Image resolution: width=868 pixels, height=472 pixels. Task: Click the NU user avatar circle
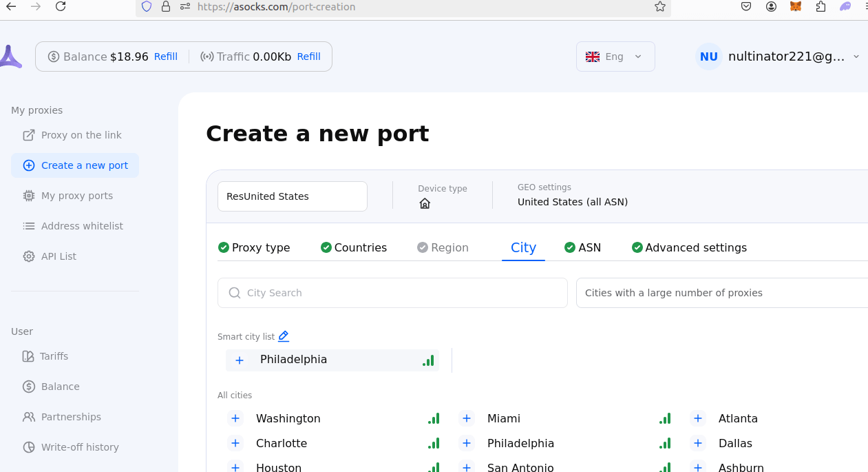708,57
